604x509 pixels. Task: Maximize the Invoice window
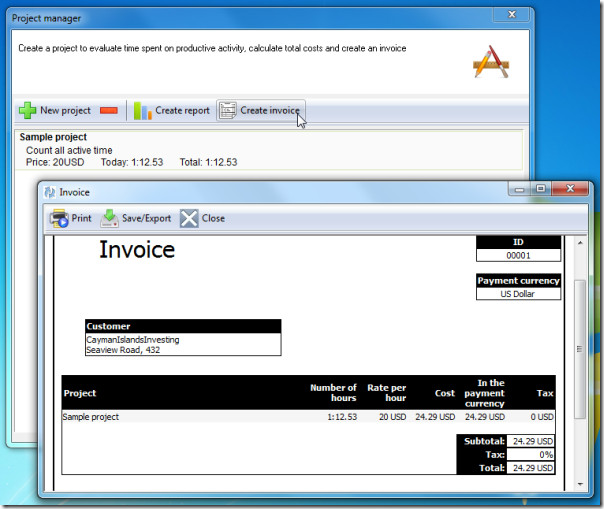(540, 188)
